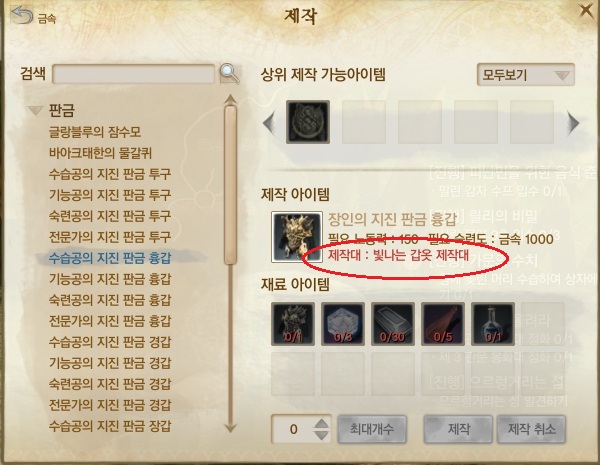
Task: Select the armor material icon showing 0/1
Action: [293, 324]
